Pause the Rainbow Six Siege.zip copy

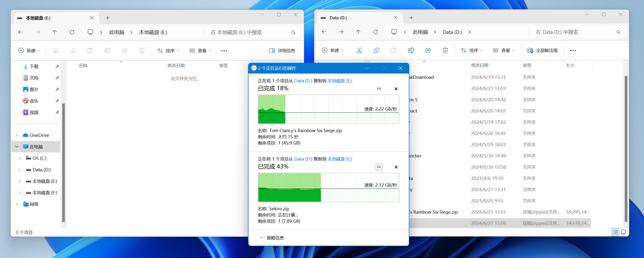pyautogui.click(x=379, y=89)
